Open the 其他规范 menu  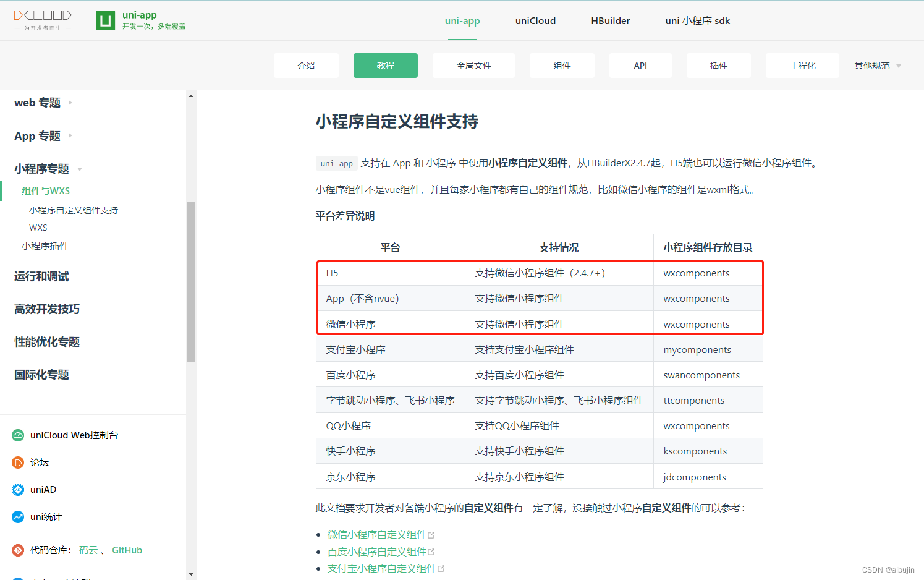872,66
